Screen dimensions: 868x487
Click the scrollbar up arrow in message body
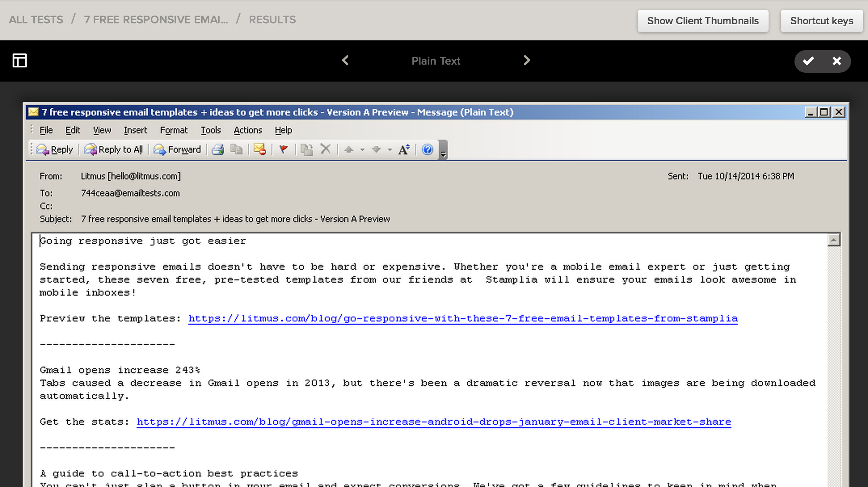tap(834, 240)
